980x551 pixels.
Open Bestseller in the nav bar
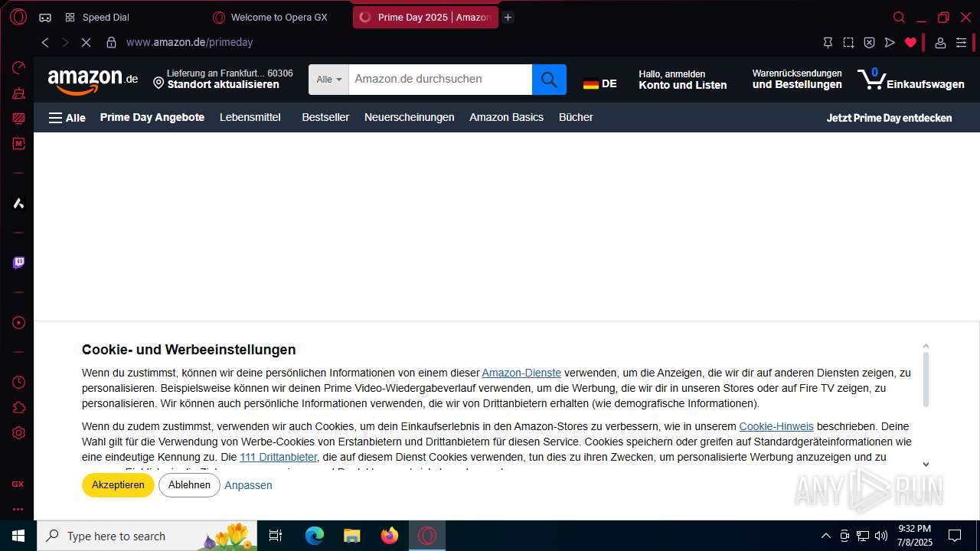(325, 117)
